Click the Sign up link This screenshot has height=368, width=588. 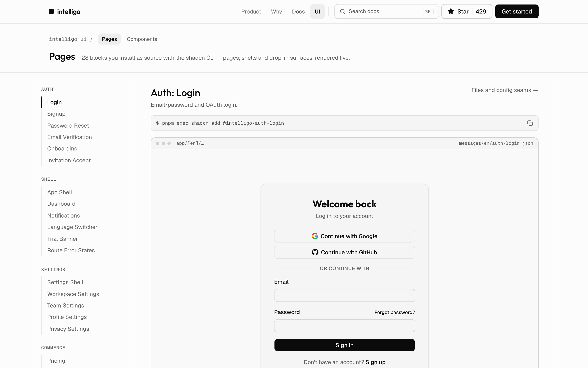point(375,362)
